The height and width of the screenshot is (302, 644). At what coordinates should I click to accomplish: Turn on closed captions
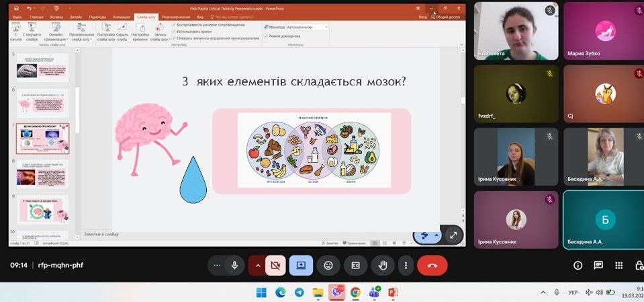click(356, 266)
